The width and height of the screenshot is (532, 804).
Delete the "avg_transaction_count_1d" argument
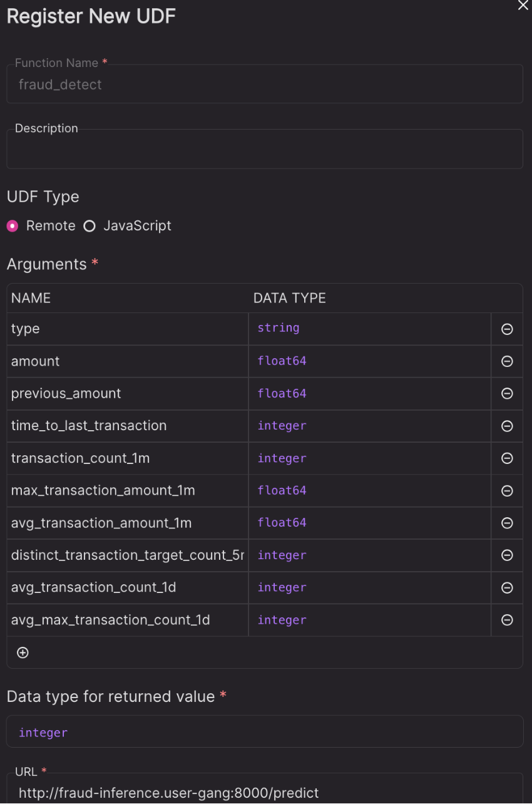[507, 587]
